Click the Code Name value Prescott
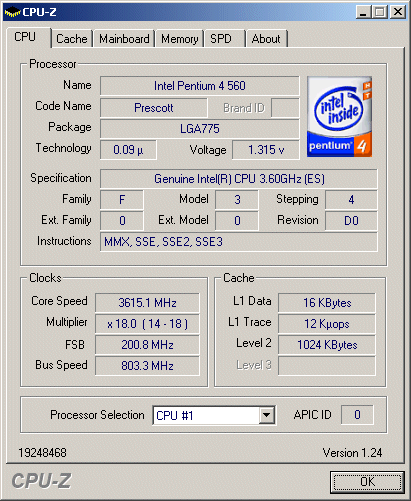 [154, 108]
